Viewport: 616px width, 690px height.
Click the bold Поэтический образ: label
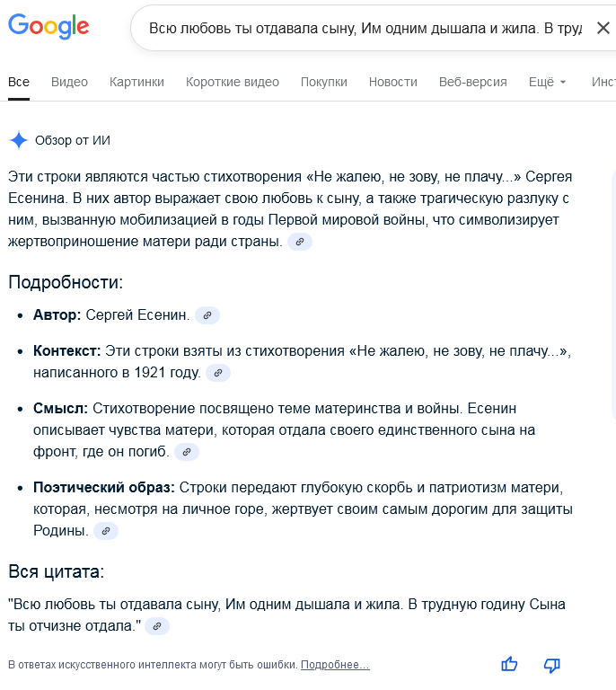tap(104, 488)
